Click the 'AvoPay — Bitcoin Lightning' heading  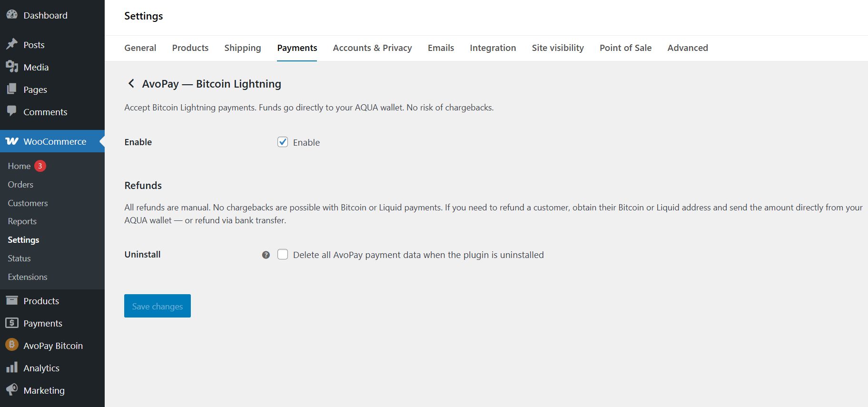pos(212,84)
